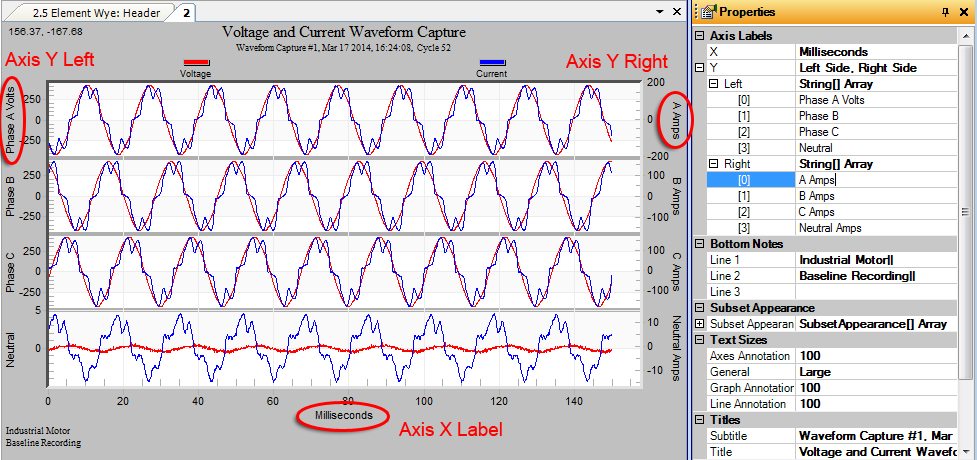Image resolution: width=977 pixels, height=460 pixels.
Task: Edit the Subtitle Waveform Capture value
Action: 876,436
